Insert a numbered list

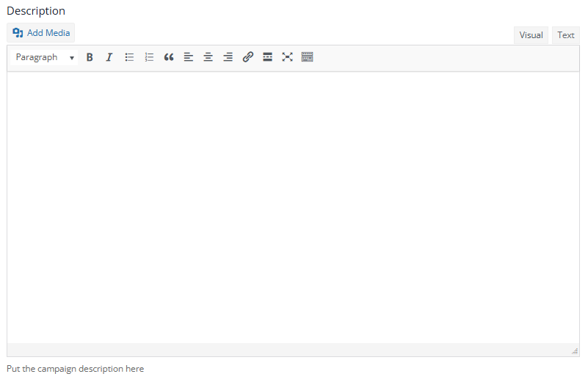pos(149,57)
